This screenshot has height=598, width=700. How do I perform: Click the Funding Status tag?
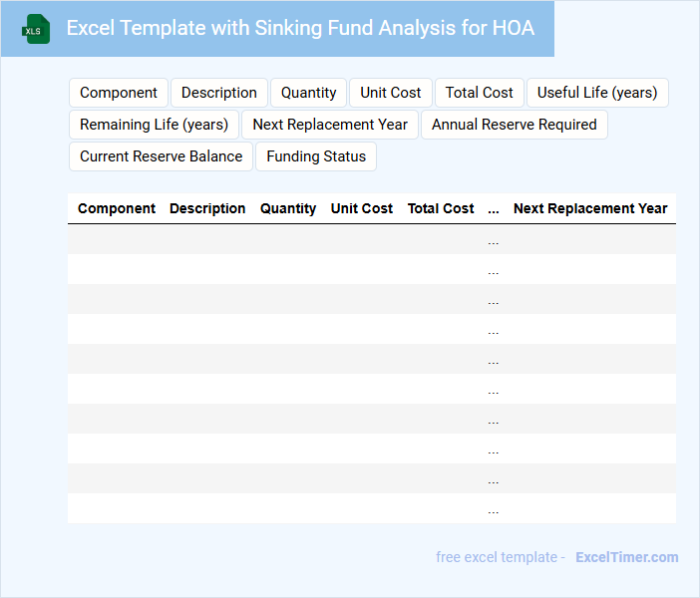(316, 156)
